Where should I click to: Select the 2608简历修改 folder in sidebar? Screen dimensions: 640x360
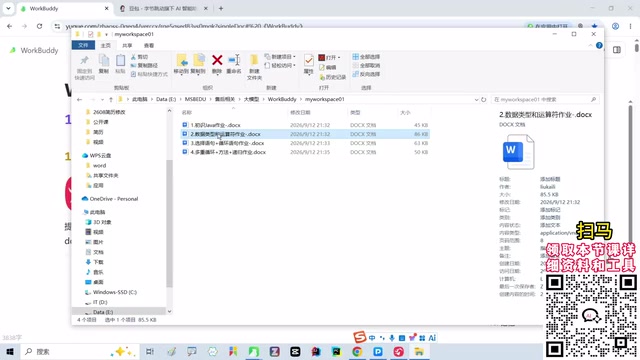[x=109, y=112]
